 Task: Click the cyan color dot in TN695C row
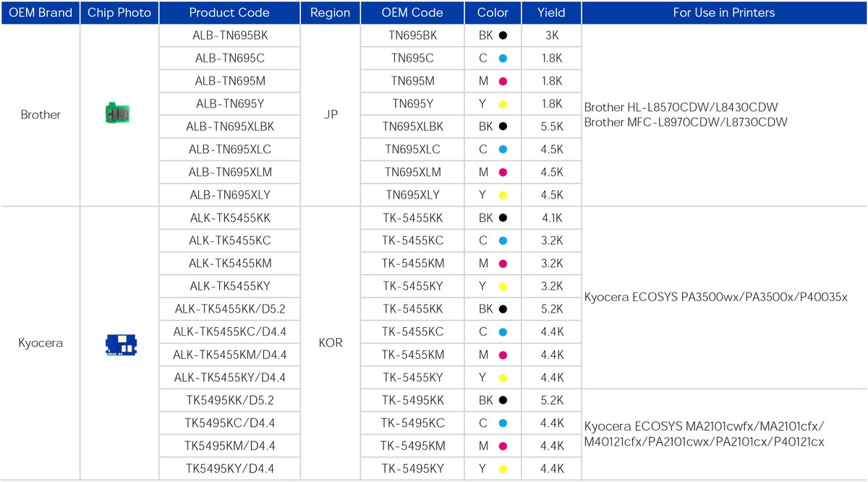(503, 58)
